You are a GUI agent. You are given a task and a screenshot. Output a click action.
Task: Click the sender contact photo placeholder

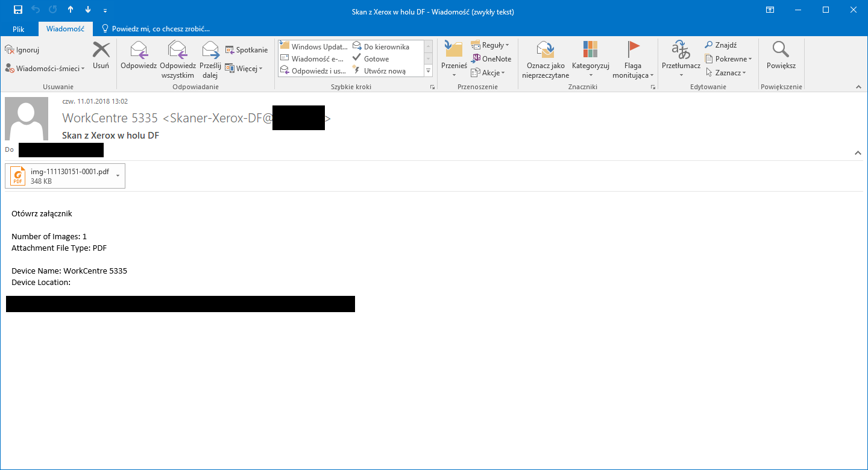pos(27,119)
